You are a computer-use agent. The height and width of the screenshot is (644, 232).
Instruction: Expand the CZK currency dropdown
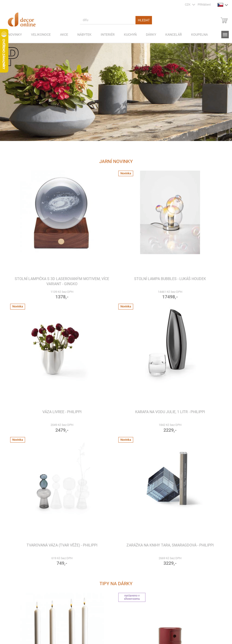point(190,5)
